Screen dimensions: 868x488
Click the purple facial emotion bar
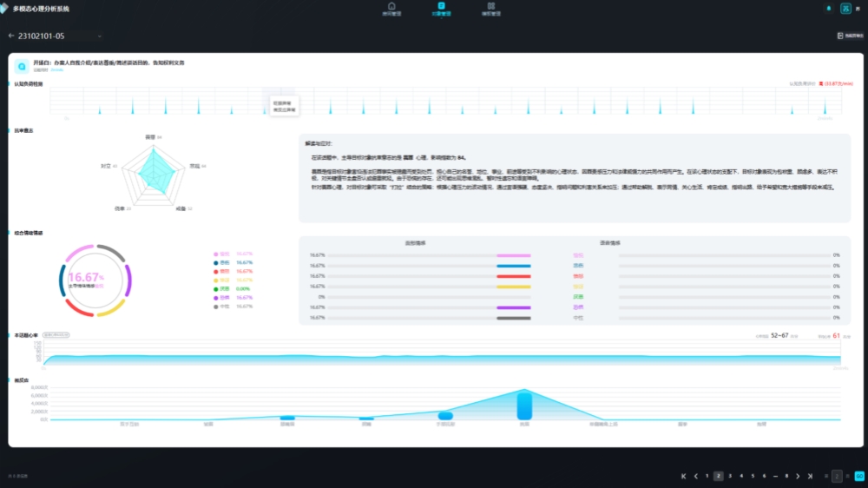514,307
